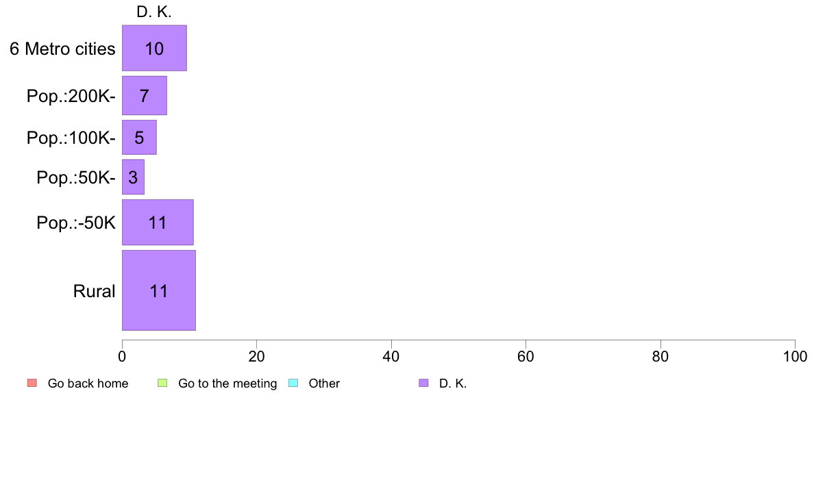Select the Pop.:-50K bar showing 11
Viewport: 814px width, 504px height.
tap(158, 223)
